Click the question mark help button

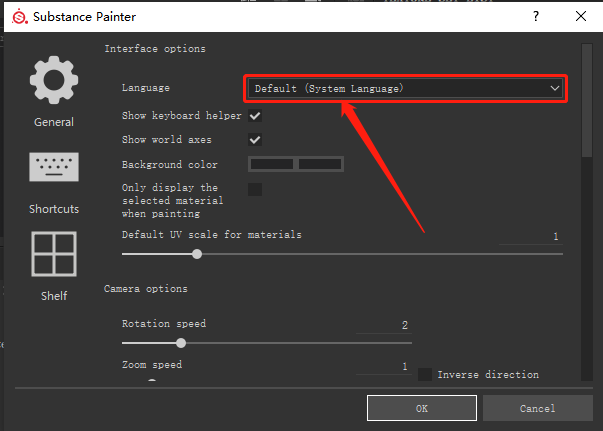(536, 16)
